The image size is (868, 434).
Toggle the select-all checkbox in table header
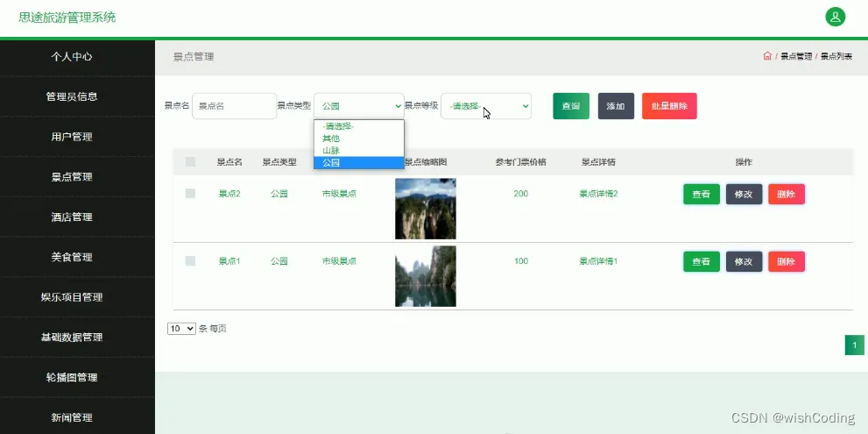(x=190, y=162)
